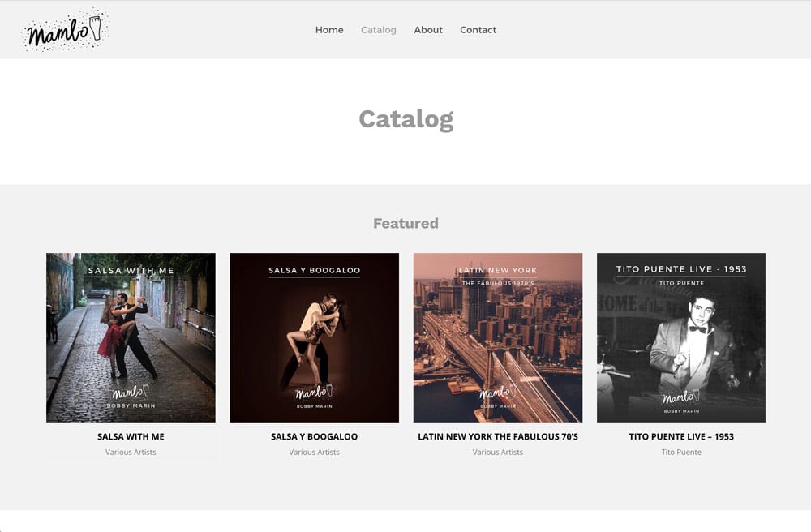Click the SALSA WITH ME title link
Screen dimensions: 811x532
[131, 436]
